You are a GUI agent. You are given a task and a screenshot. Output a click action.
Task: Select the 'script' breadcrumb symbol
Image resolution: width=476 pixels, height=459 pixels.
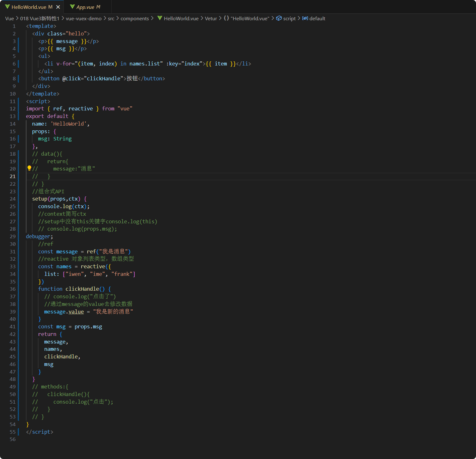point(289,19)
